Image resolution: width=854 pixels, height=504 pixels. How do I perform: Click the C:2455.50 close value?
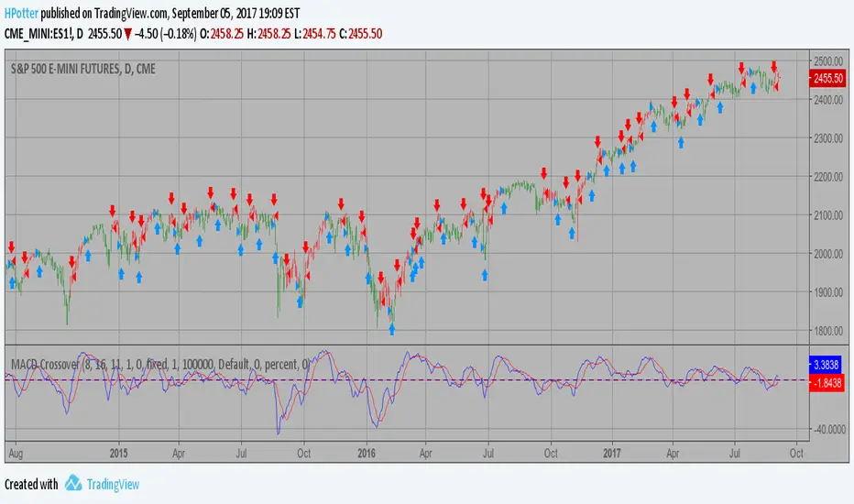pos(360,34)
